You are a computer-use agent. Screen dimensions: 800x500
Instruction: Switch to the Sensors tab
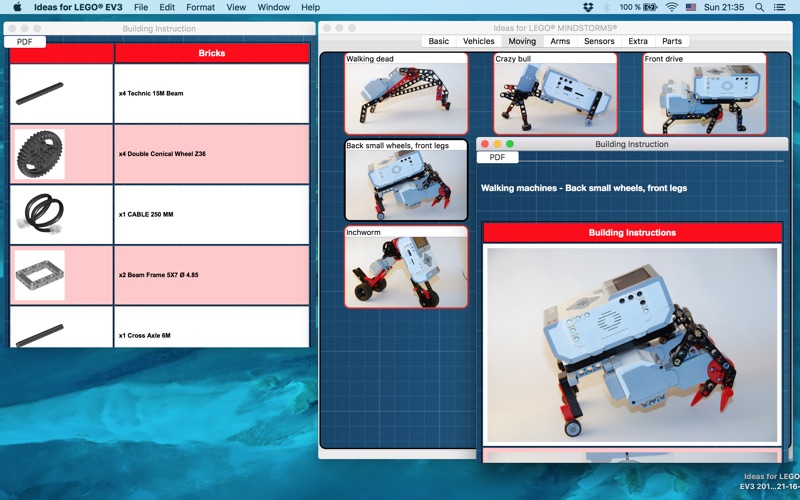[x=599, y=41]
